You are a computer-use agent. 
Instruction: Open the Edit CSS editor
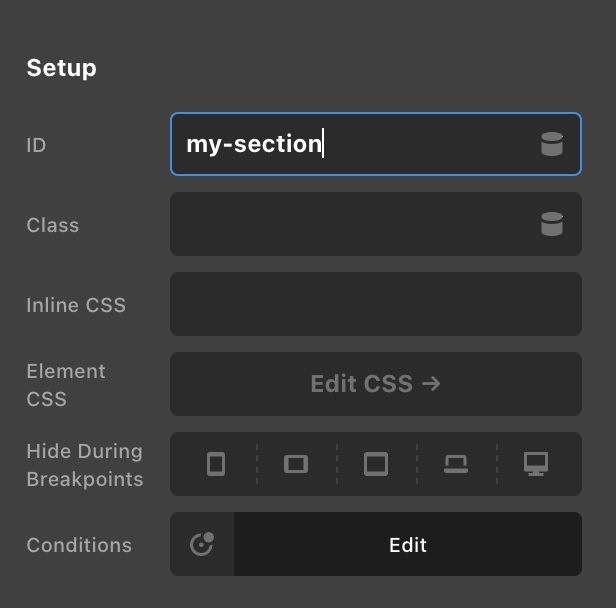tap(376, 384)
